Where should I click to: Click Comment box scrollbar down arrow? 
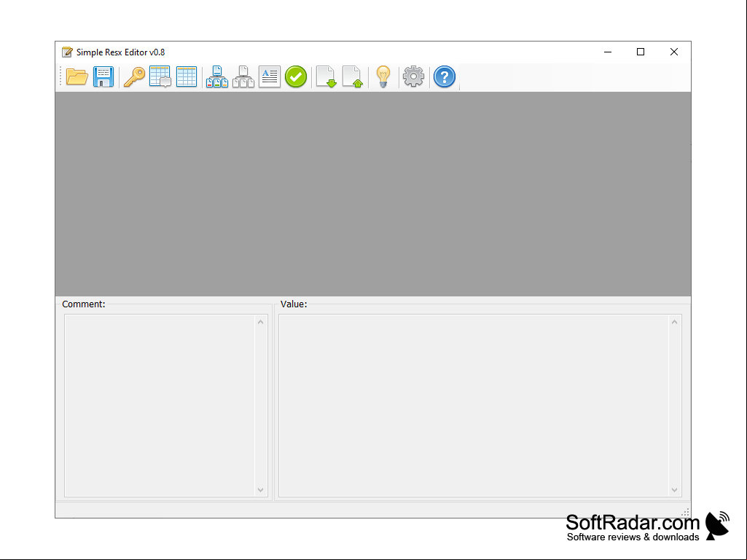(261, 489)
